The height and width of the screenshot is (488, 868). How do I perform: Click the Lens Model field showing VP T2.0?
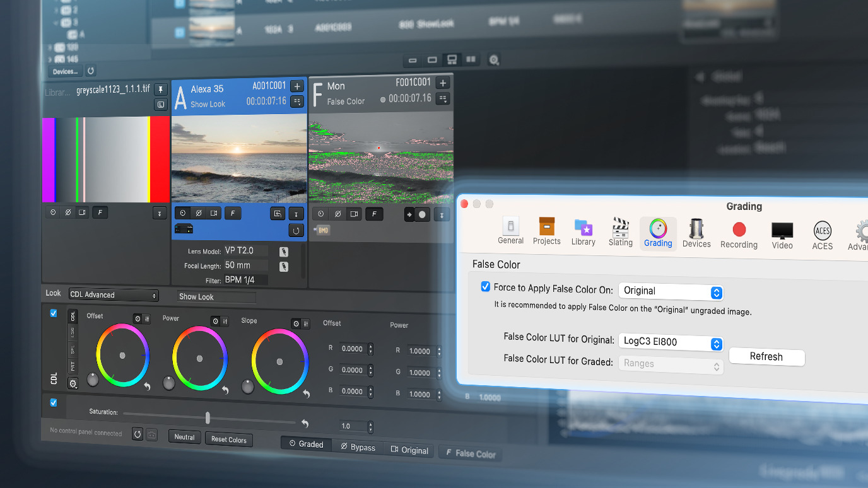pos(246,250)
